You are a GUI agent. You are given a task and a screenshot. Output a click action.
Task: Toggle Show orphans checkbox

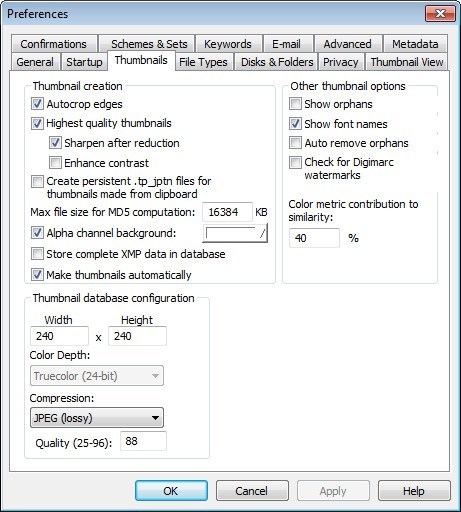(x=295, y=104)
